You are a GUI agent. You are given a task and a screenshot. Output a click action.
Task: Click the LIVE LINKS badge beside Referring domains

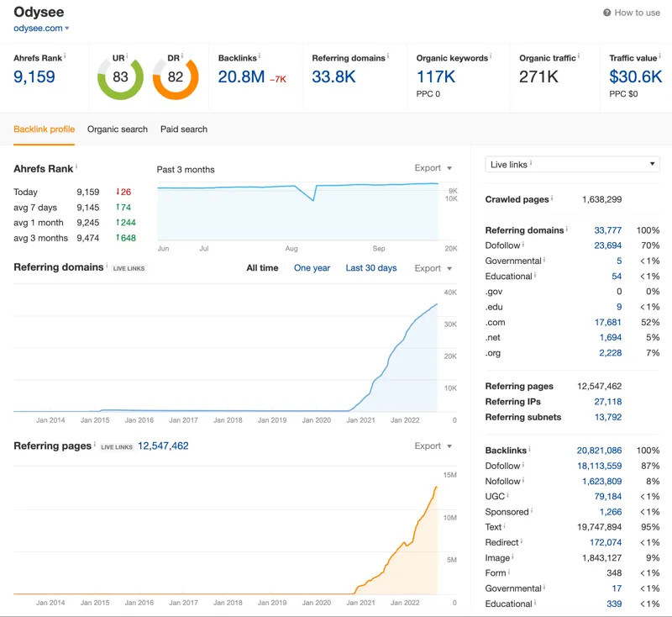[129, 268]
